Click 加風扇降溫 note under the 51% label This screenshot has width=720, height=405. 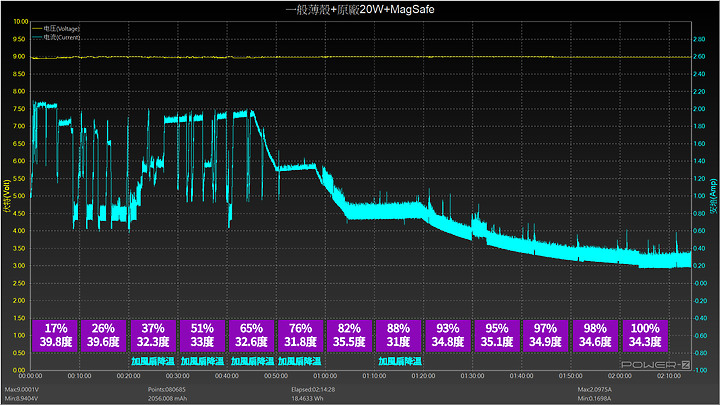tap(202, 361)
